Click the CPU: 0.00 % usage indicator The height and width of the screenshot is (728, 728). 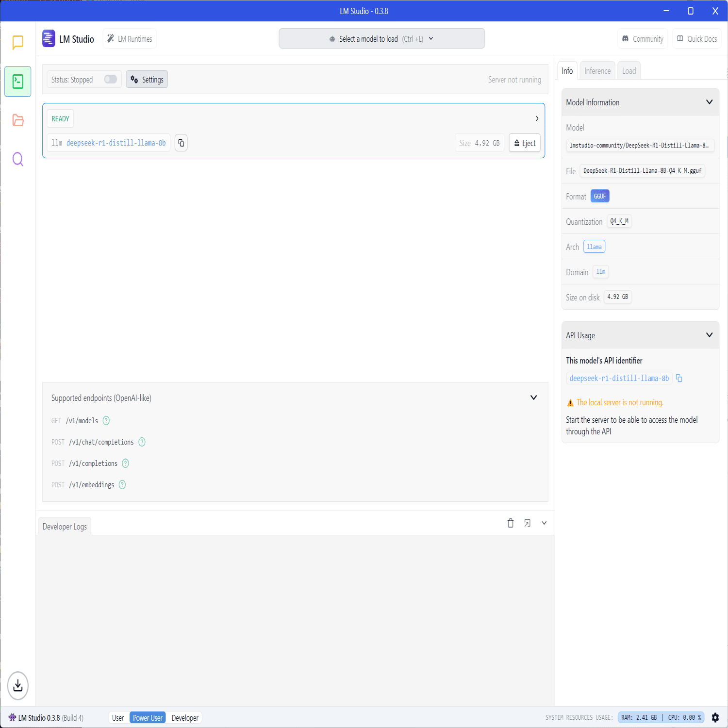684,717
